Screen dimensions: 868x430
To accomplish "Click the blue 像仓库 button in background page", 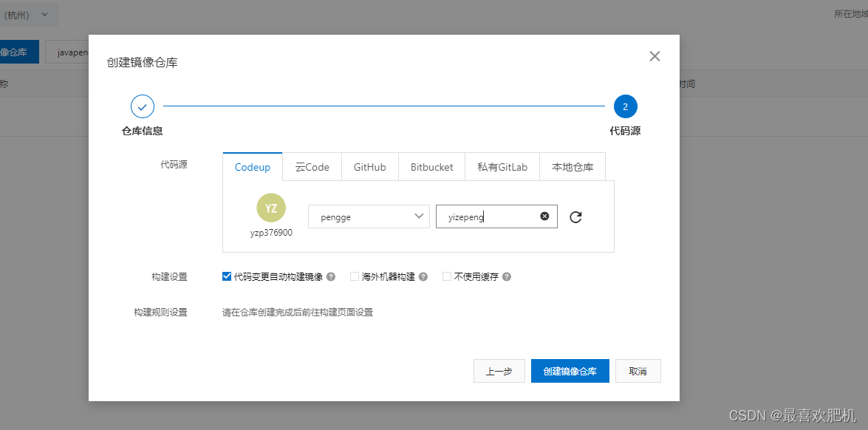I will (19, 52).
